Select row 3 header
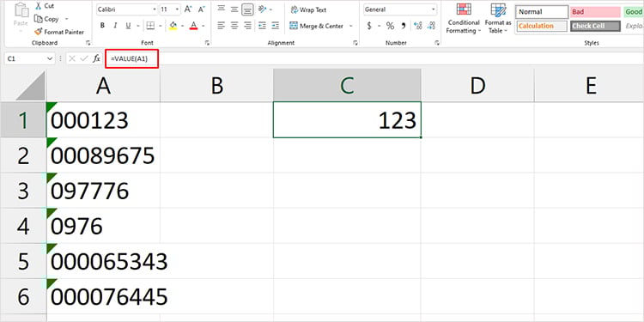Image resolution: width=644 pixels, height=322 pixels. [x=23, y=191]
